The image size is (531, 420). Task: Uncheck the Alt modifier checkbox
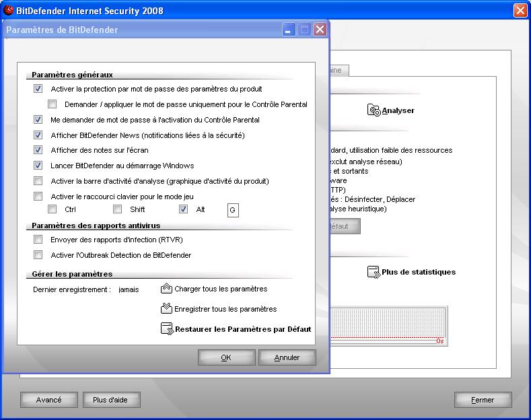[183, 209]
